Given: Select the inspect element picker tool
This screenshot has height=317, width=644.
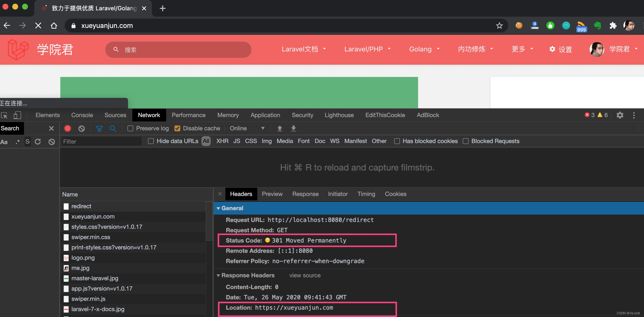Looking at the screenshot, I should click(4, 115).
